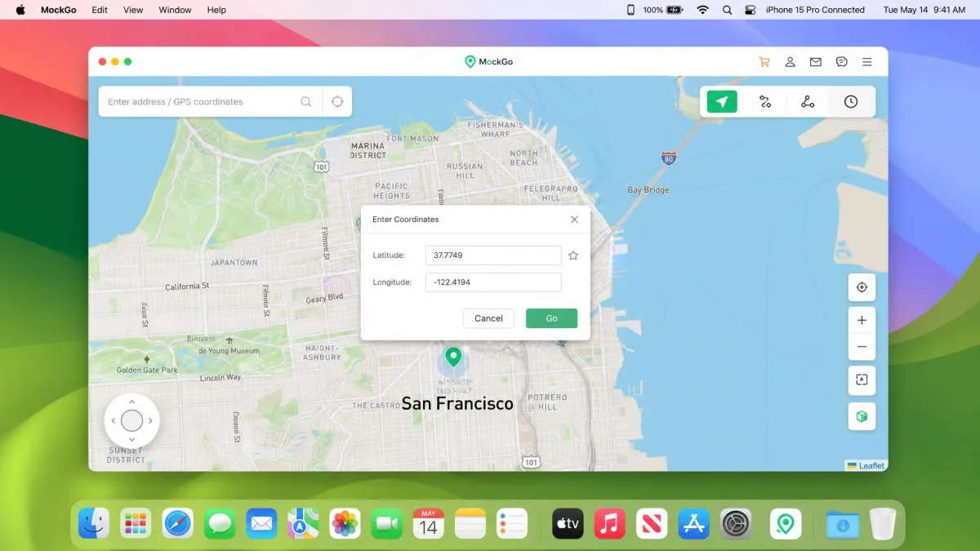This screenshot has height=551, width=980.
Task: Add coordinates to favorites with star icon
Action: pos(573,256)
